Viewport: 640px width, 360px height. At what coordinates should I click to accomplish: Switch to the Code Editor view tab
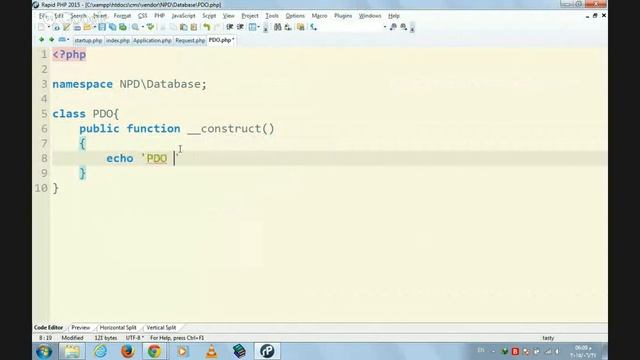(x=49, y=328)
